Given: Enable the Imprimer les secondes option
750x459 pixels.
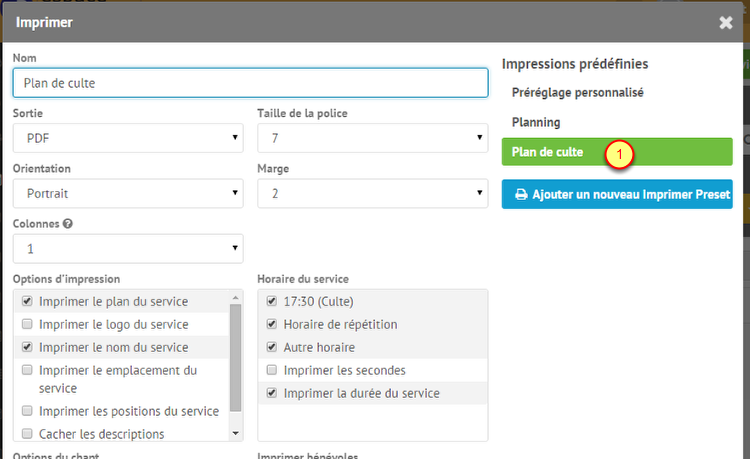Looking at the screenshot, I should (x=271, y=370).
